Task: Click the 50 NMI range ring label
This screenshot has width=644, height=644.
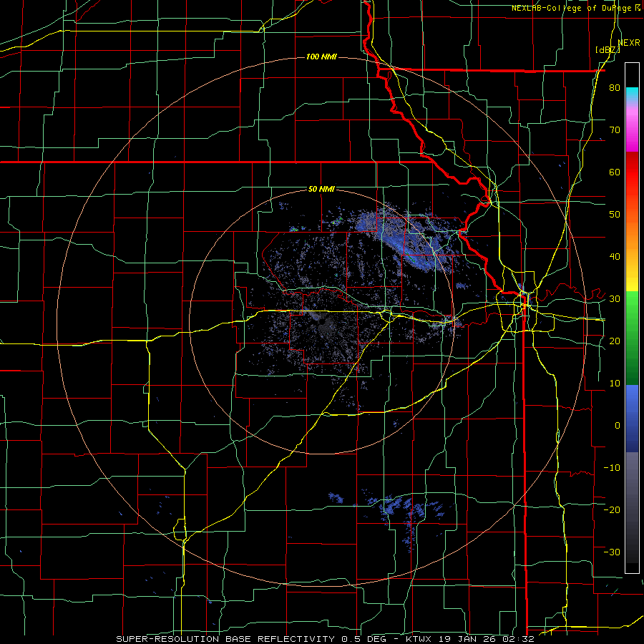Action: (x=321, y=189)
